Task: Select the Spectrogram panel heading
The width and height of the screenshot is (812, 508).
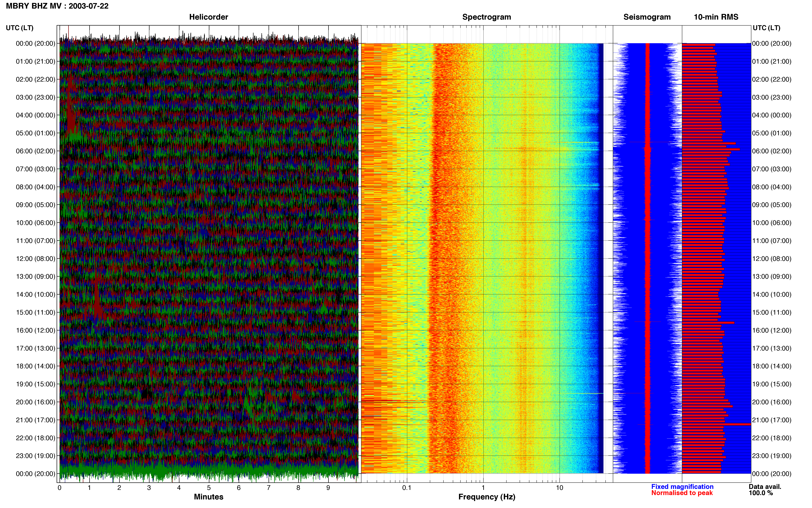Action: pyautogui.click(x=487, y=17)
